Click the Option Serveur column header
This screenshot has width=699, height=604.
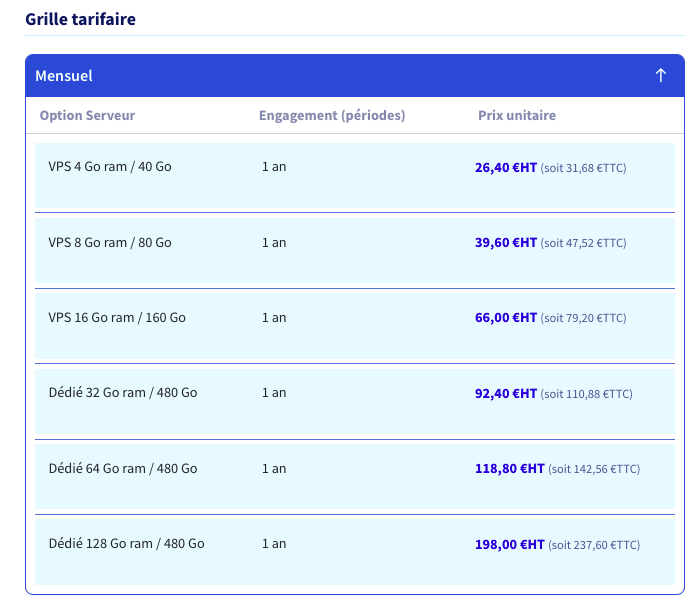(87, 115)
